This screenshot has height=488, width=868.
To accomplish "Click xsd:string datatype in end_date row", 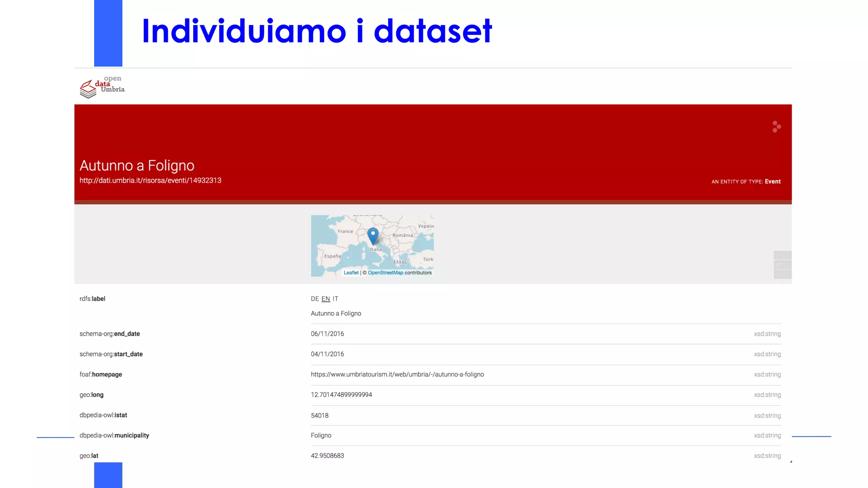I will tap(767, 334).
